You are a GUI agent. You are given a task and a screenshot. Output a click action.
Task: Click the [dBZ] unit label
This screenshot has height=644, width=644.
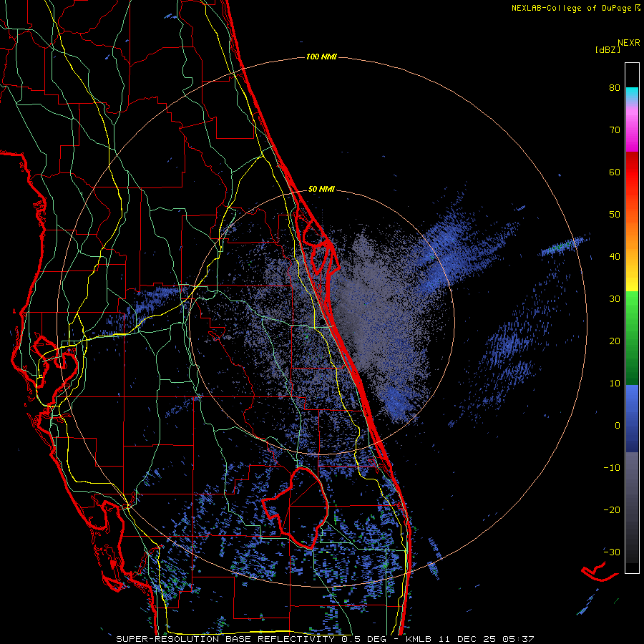(x=608, y=49)
